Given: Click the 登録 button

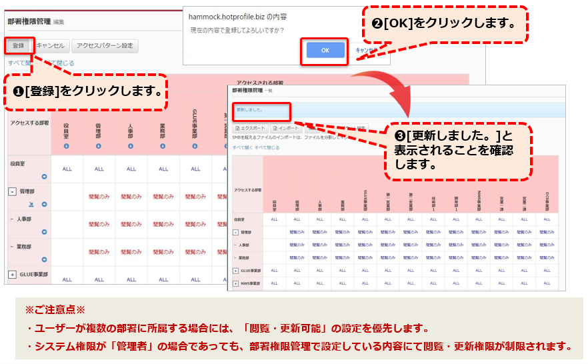Looking at the screenshot, I should click(19, 46).
